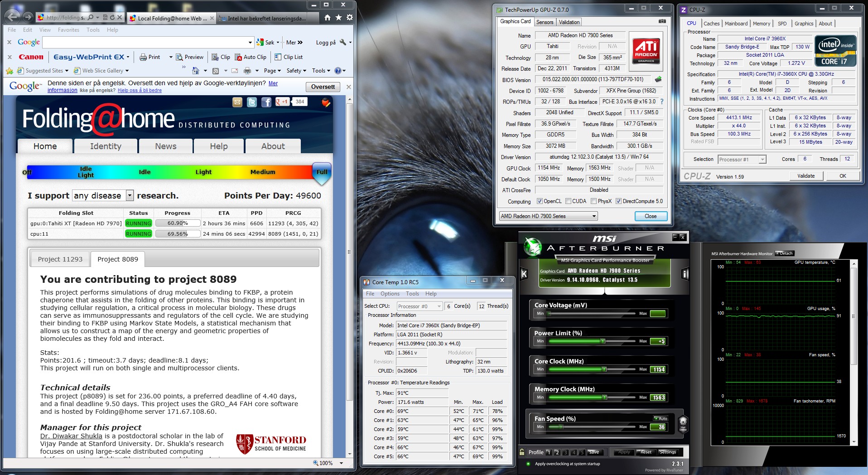
Task: Click Bus Interface question mark in GPU-Z
Action: click(x=662, y=102)
